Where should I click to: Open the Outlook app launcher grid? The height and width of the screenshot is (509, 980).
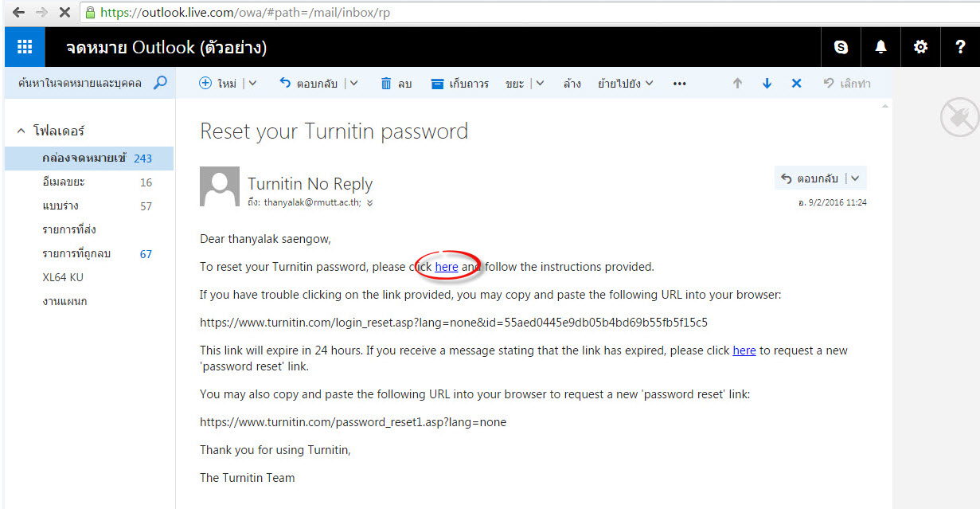point(25,47)
